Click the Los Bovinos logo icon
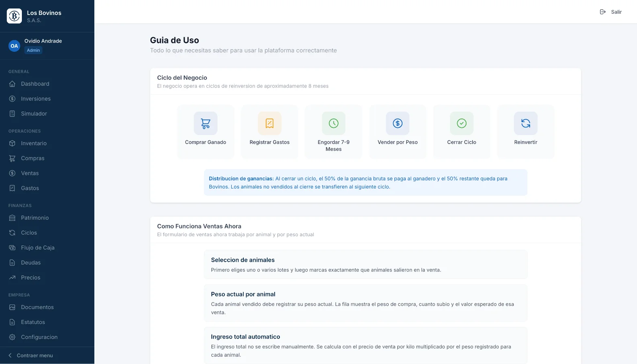The height and width of the screenshot is (364, 637). (15, 16)
